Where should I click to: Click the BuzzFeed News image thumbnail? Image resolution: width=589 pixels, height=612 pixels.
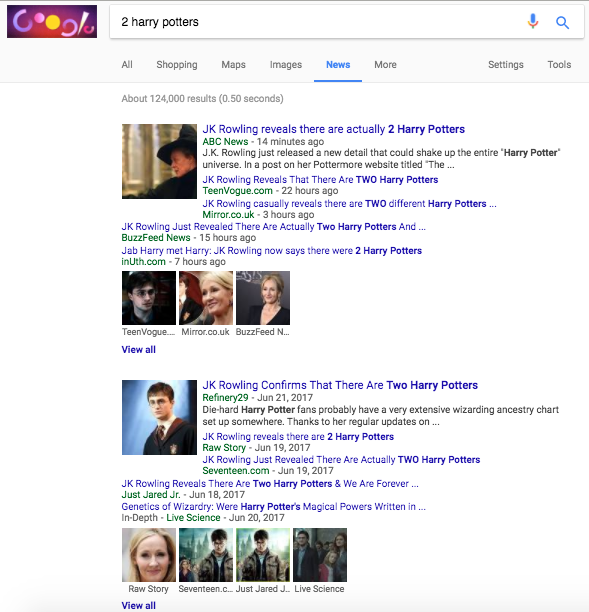[x=263, y=298]
